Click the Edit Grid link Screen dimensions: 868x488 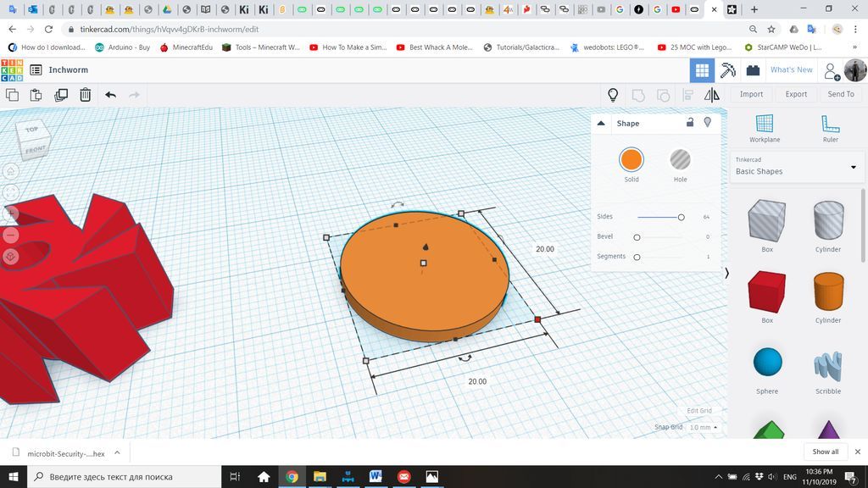[x=699, y=410]
